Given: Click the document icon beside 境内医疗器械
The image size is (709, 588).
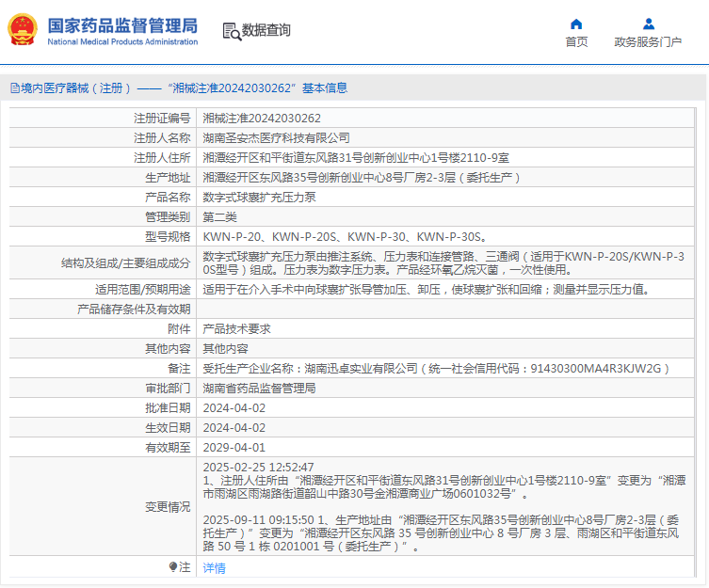Looking at the screenshot, I should click(15, 88).
